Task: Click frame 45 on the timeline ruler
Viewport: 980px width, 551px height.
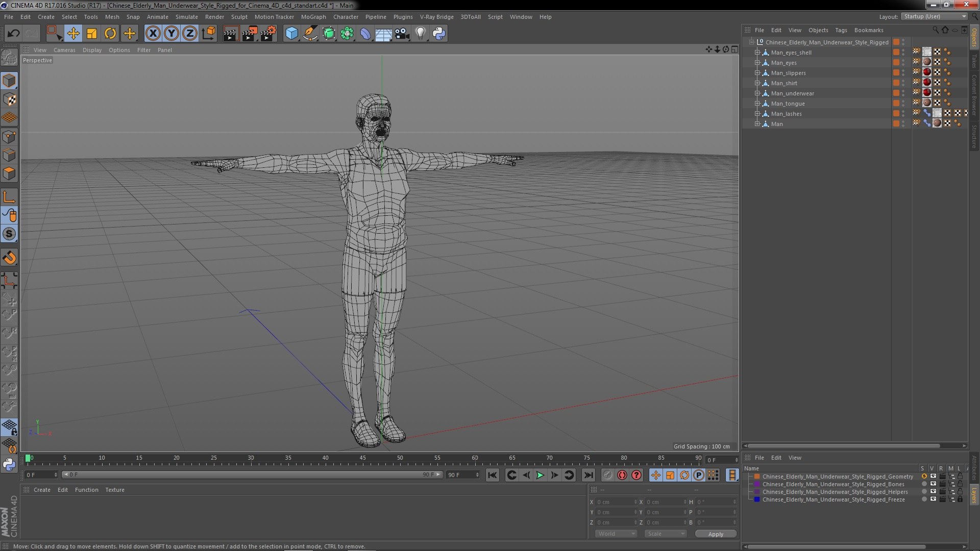Action: point(362,458)
